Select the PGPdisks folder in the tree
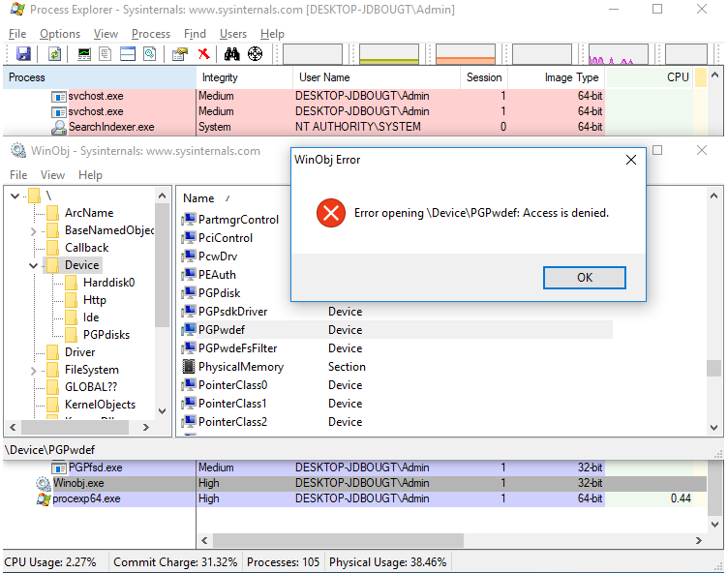The image size is (728, 573). [x=106, y=335]
